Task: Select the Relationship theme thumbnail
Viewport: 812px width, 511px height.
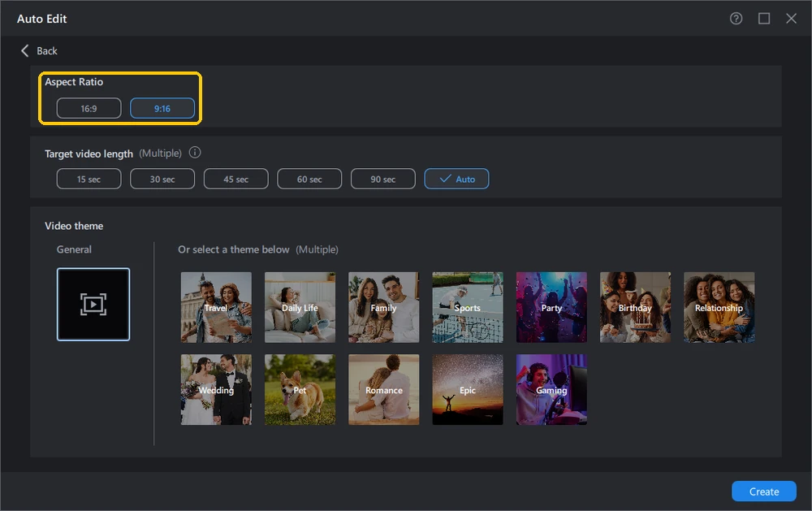Action: [x=719, y=307]
